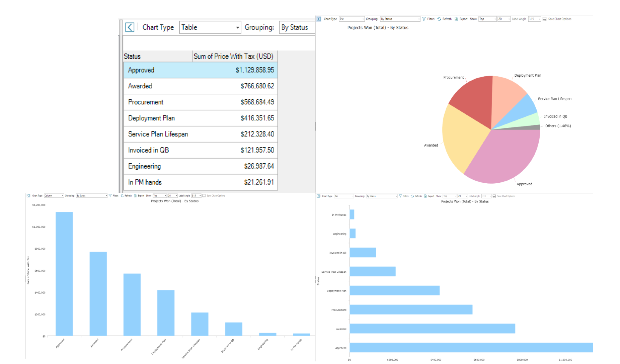This screenshot has height=364, width=620.
Task: Open the Chart Type dropdown showing Pie
Action: 352,19
